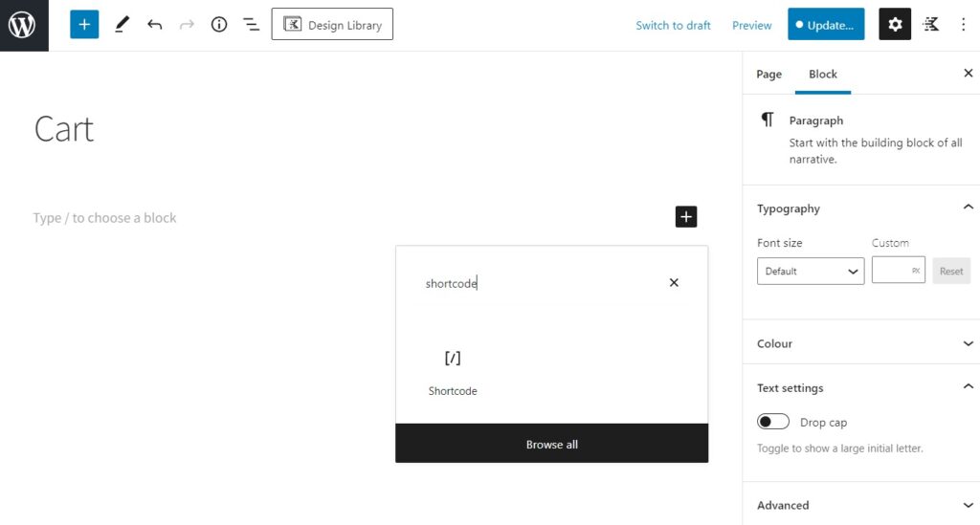Screen dimensions: 980x525
Task: Open the three-dot Options menu
Action: (964, 25)
